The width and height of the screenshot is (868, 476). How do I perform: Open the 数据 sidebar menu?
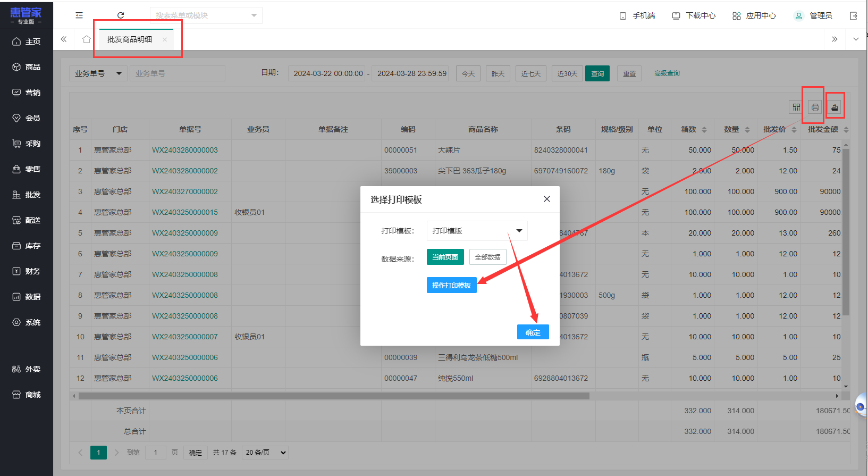(27, 297)
